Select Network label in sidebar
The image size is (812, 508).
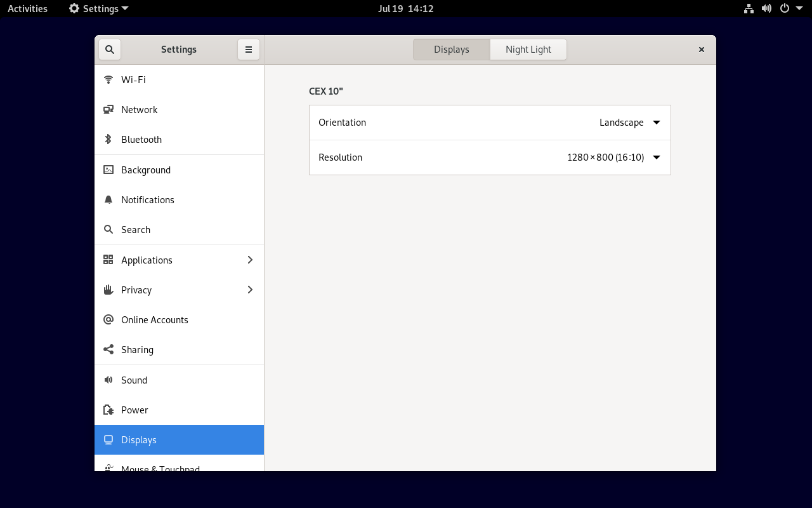[140, 109]
